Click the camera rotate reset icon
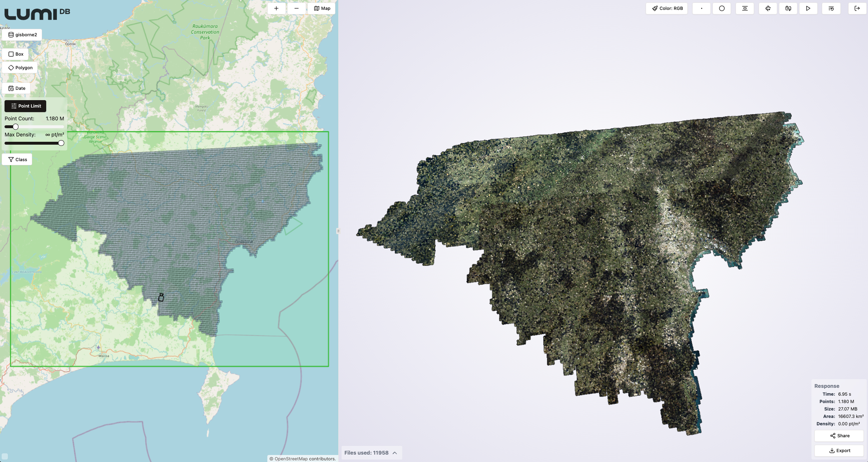This screenshot has width=868, height=462. pos(788,8)
